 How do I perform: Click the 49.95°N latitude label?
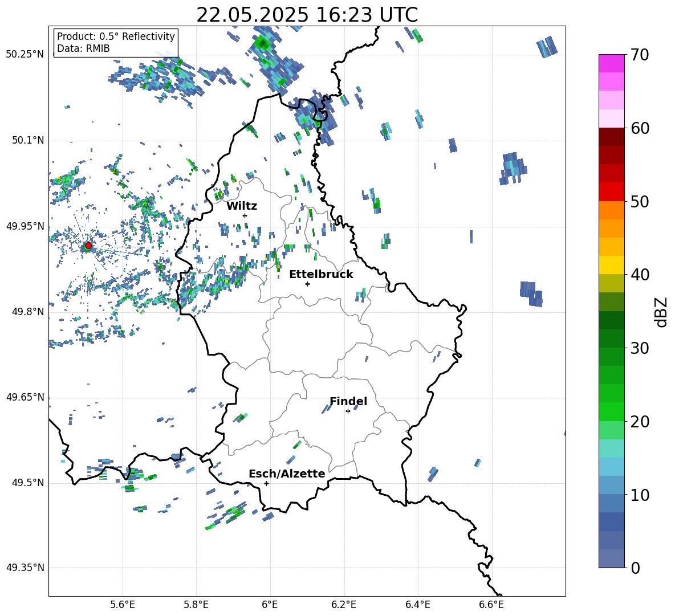pyautogui.click(x=25, y=226)
